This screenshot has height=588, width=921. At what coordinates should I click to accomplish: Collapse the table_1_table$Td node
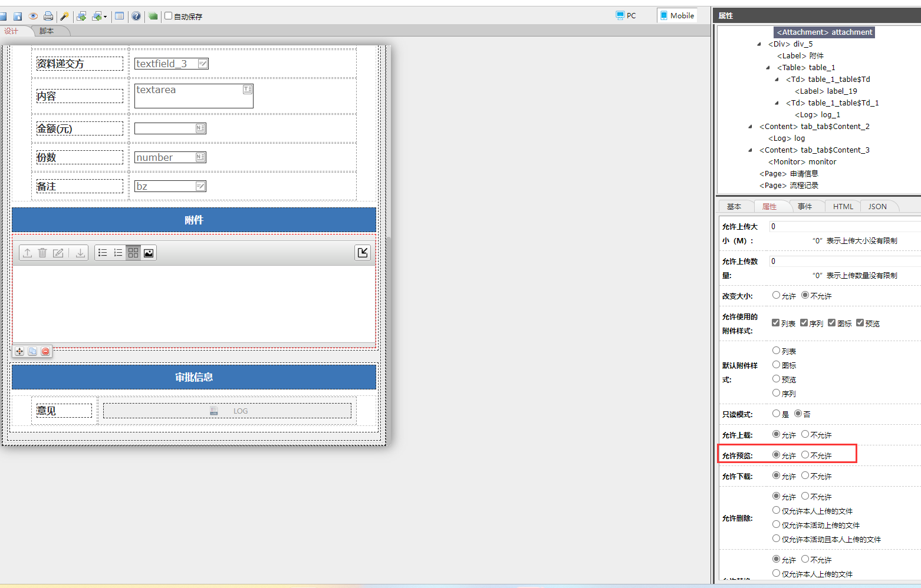pyautogui.click(x=777, y=80)
